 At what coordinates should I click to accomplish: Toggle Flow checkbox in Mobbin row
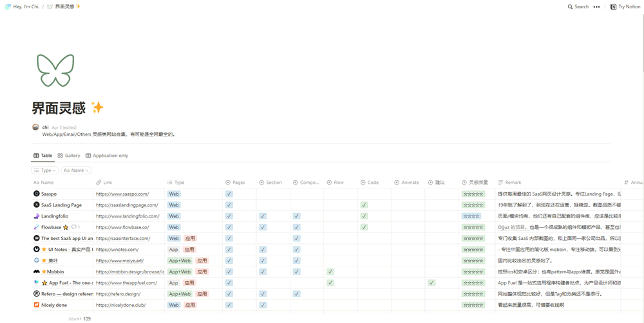coord(330,272)
